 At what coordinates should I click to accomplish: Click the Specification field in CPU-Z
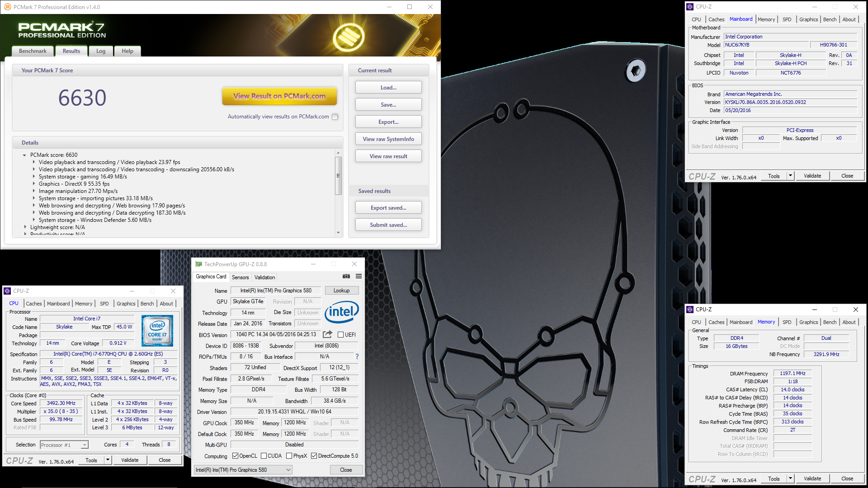point(108,354)
